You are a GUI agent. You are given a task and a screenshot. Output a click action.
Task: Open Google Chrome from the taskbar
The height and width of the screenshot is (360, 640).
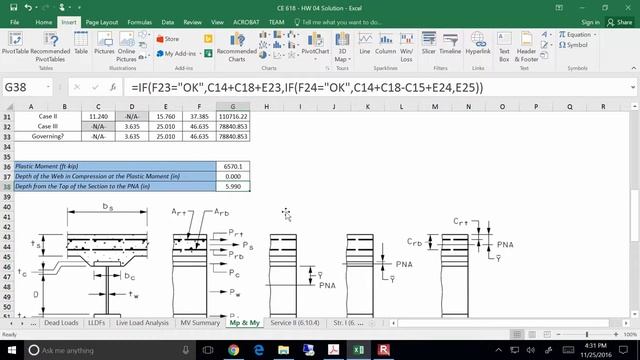233,350
